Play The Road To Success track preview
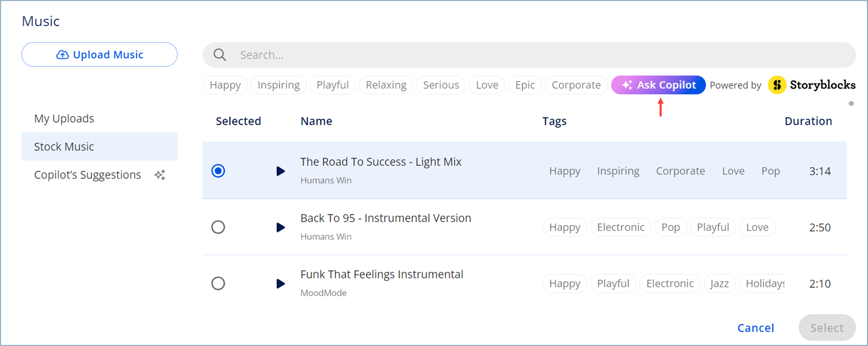Image resolution: width=868 pixels, height=346 pixels. coord(281,171)
